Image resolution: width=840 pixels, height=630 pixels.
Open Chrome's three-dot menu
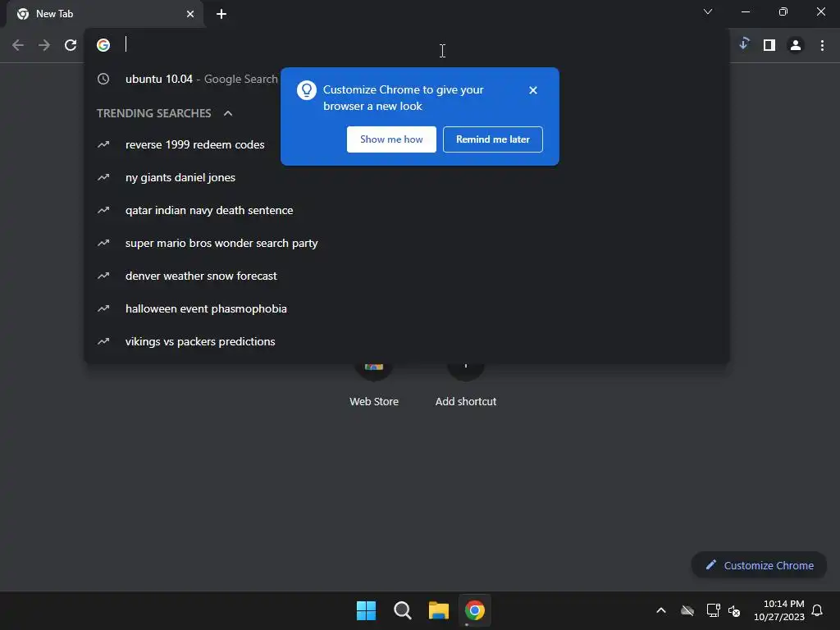[x=822, y=45]
